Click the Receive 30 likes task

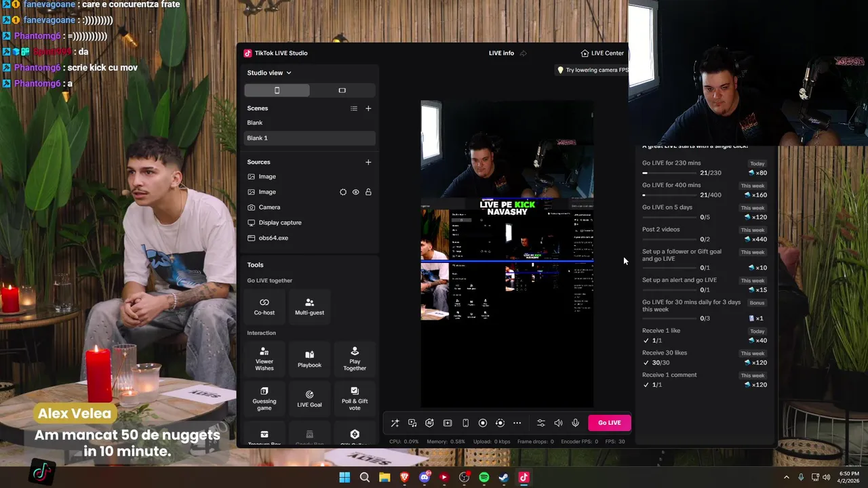point(705,357)
